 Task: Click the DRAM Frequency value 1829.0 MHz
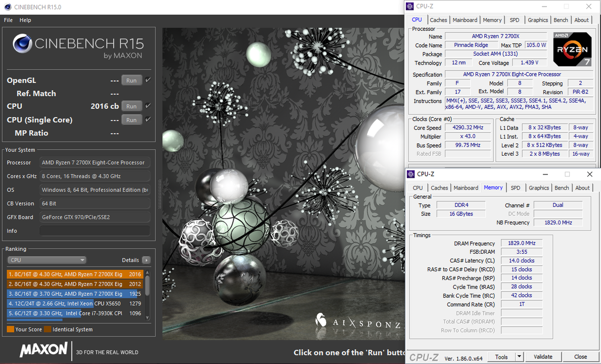coord(522,243)
